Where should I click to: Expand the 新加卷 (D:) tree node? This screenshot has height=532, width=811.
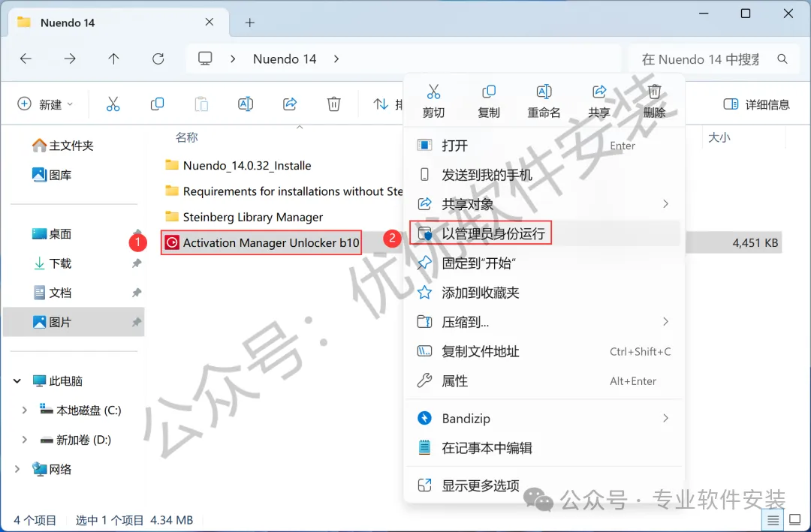coord(24,440)
